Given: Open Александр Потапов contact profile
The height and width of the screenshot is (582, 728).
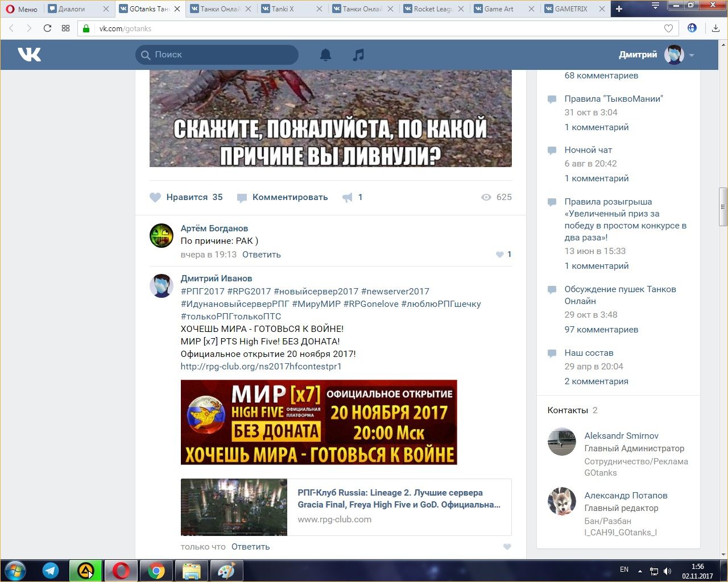Looking at the screenshot, I should [x=626, y=496].
